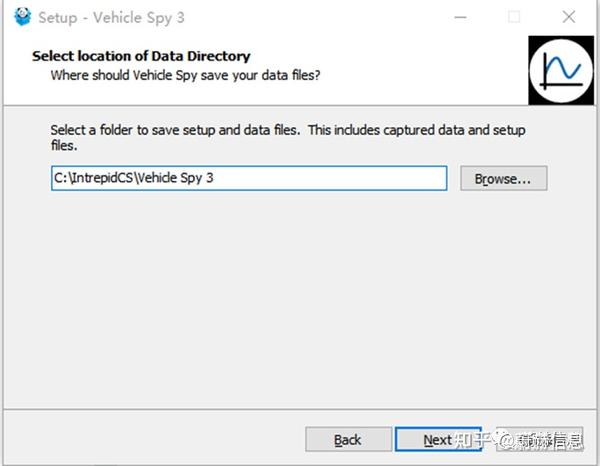Click the greyed-out maximize button
Screen dimensions: 600x466
click(x=514, y=17)
